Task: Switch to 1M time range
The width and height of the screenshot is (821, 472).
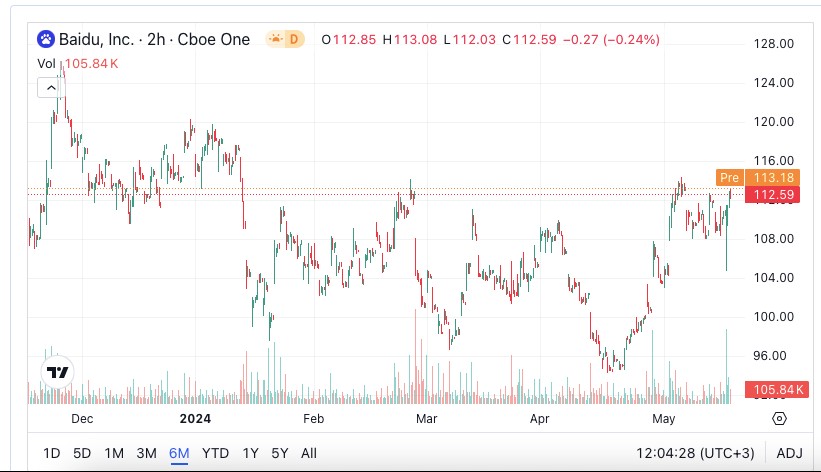Action: [x=114, y=453]
